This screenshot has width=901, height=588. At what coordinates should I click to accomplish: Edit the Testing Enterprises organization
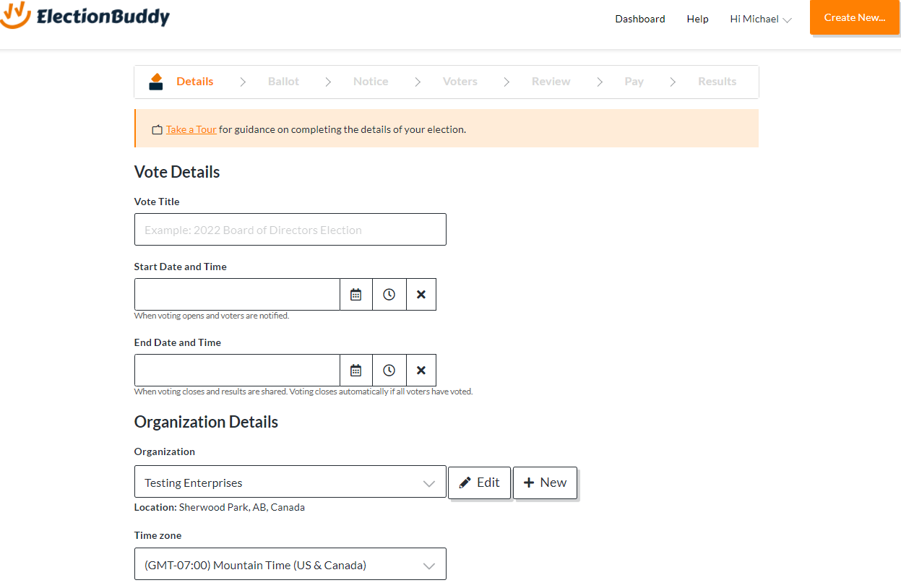[479, 483]
